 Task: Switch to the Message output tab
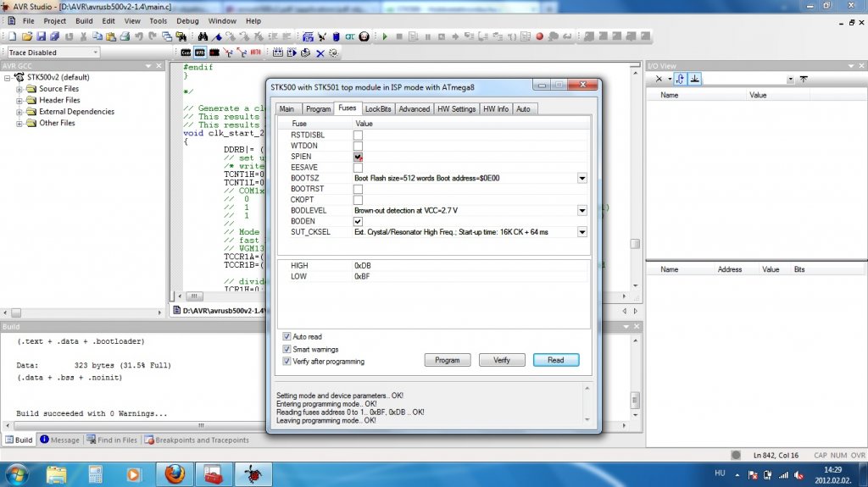(60, 440)
